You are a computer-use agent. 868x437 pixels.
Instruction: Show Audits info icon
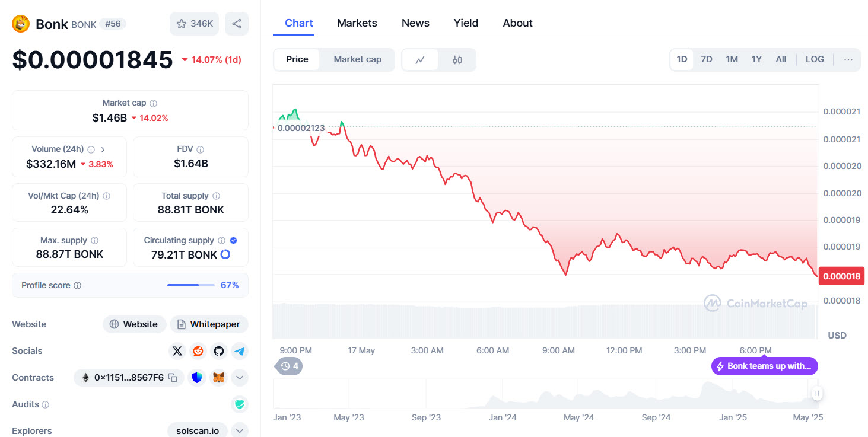(x=46, y=404)
